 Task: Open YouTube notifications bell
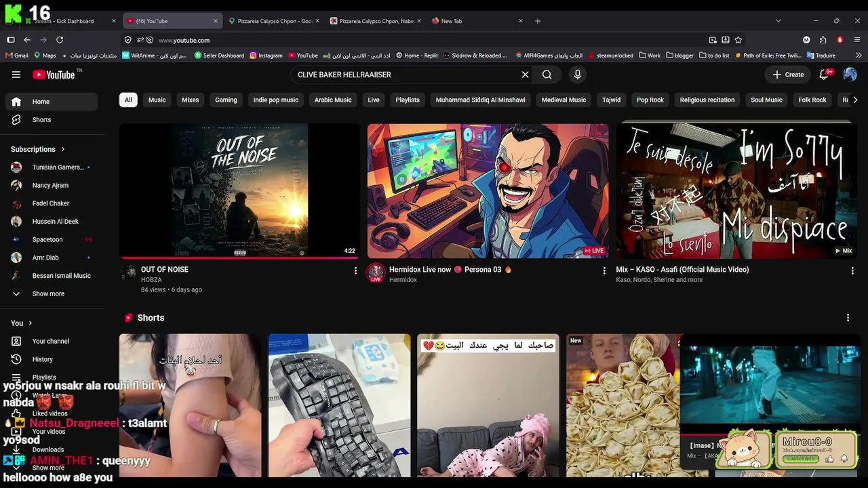click(x=825, y=75)
